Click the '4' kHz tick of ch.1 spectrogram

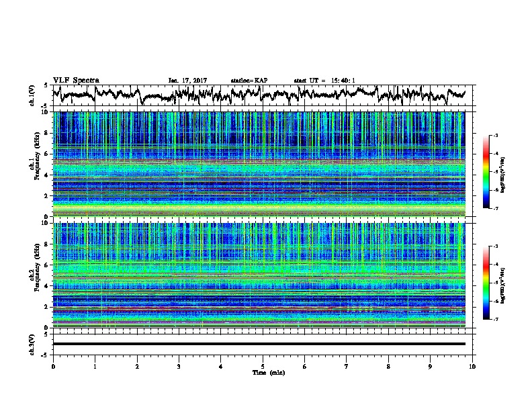[x=47, y=175]
